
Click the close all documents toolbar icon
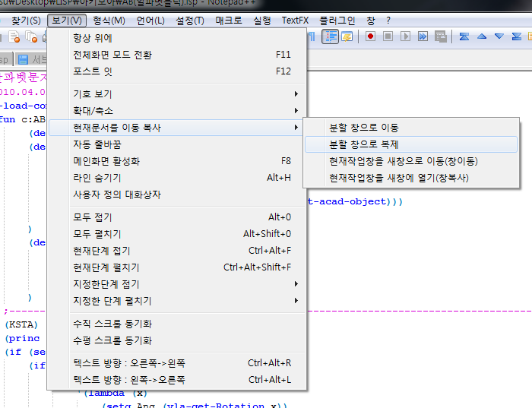point(32,36)
